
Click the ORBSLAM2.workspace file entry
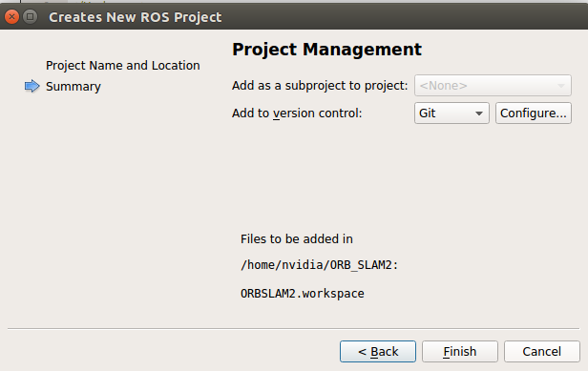point(303,294)
